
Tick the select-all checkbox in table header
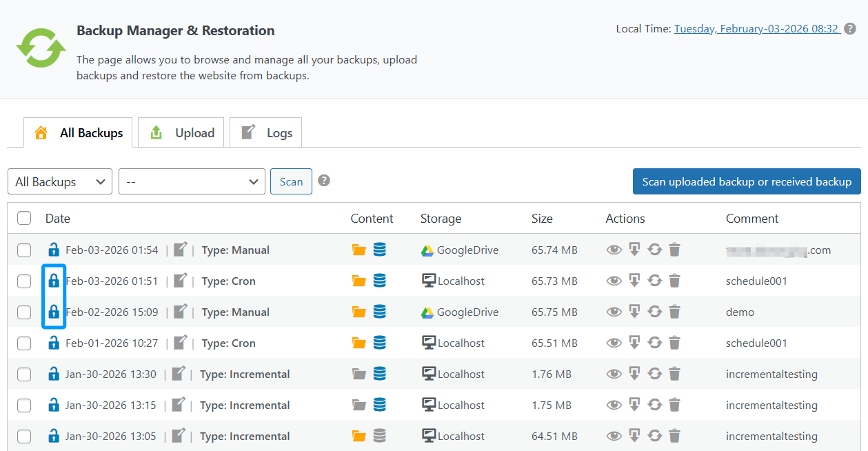(x=24, y=218)
